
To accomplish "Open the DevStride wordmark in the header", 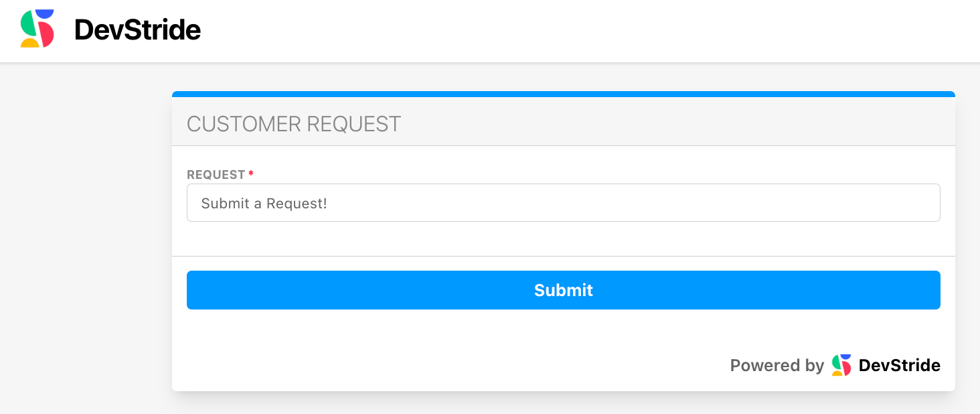I will pos(138,29).
